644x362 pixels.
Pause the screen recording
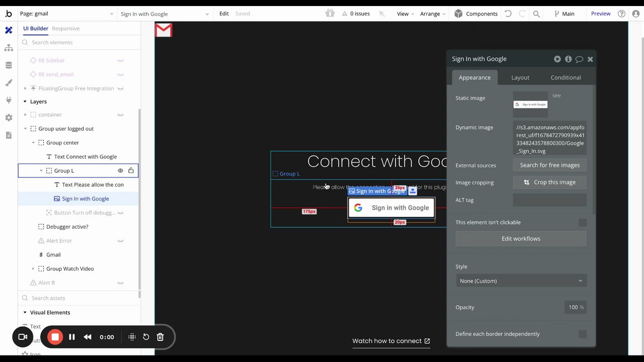72,337
